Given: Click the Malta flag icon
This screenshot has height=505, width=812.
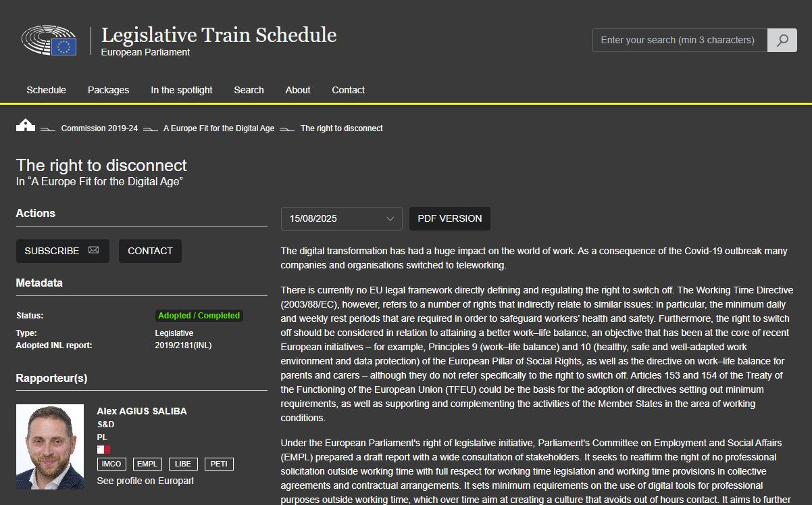Looking at the screenshot, I should point(103,450).
